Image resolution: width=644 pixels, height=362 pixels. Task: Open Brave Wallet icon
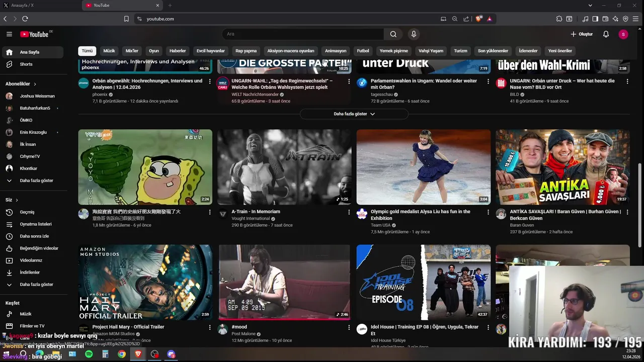[x=605, y=19]
